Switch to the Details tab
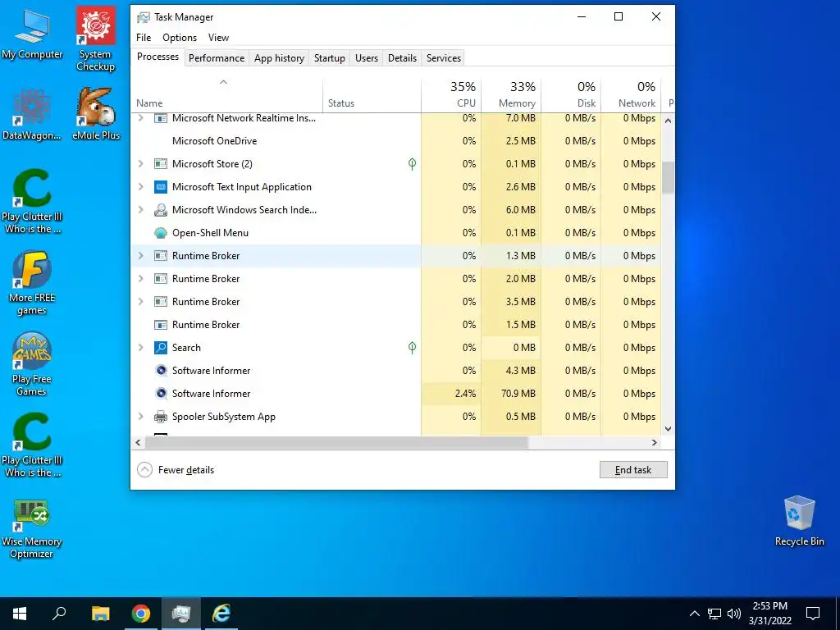 402,58
